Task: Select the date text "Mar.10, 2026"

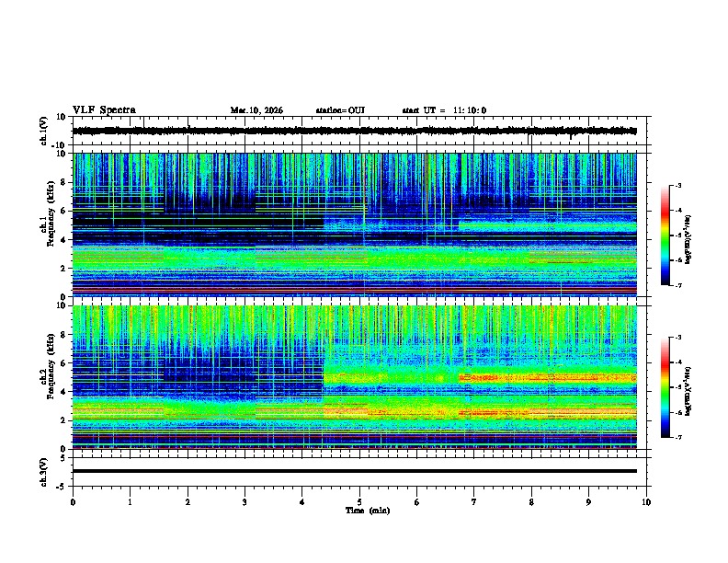Action: [256, 110]
